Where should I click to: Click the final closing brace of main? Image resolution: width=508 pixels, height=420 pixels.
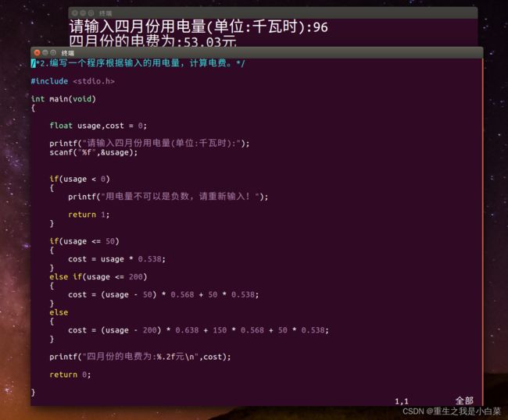coord(33,393)
